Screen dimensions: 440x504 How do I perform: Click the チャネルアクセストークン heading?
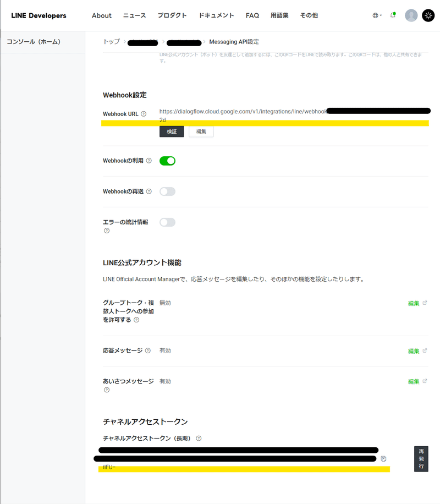click(x=145, y=421)
